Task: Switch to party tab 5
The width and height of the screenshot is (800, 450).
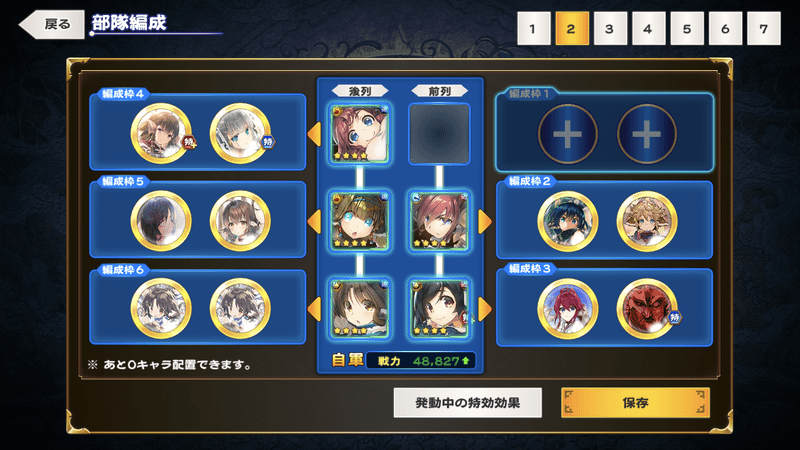Action: point(687,29)
